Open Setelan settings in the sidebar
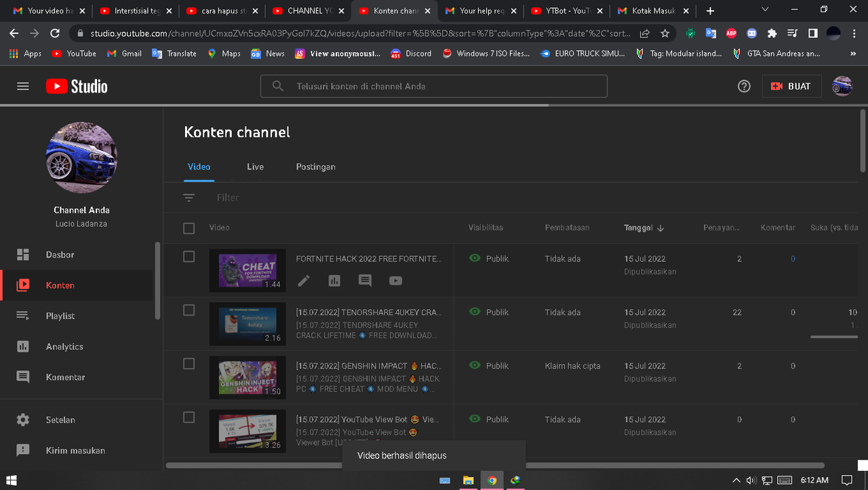The height and width of the screenshot is (490, 868). point(76,420)
